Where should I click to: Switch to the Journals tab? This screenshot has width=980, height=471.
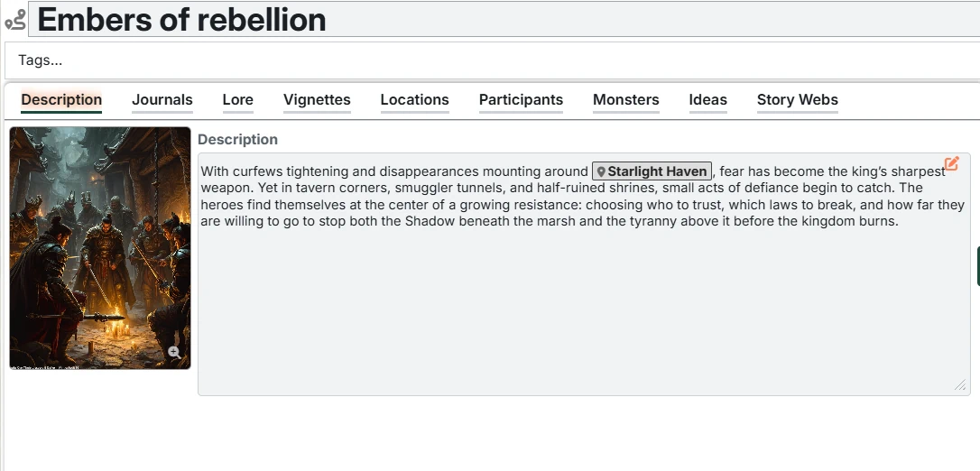[x=162, y=100]
